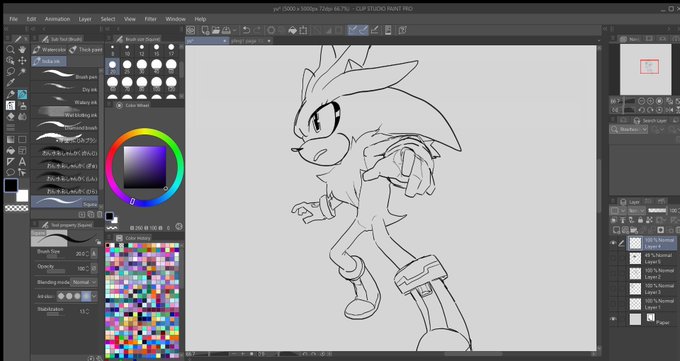The image size is (680, 361).
Task: Select the Pen tool
Action: 10,94
